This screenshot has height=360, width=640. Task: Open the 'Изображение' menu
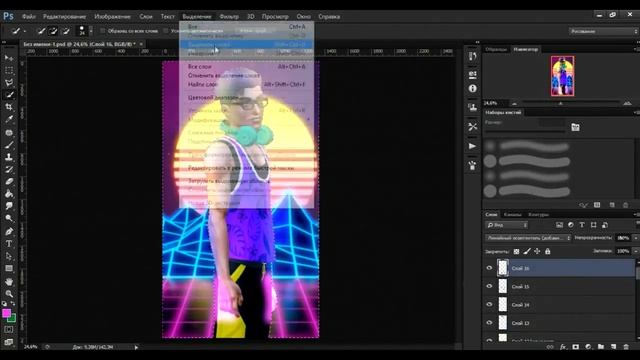[112, 17]
